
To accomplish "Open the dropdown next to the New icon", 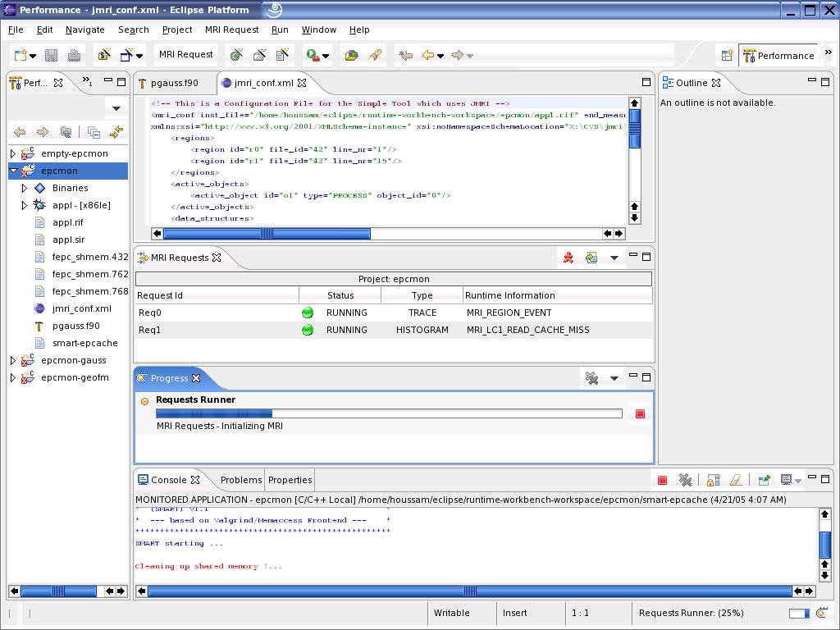I will pos(33,56).
